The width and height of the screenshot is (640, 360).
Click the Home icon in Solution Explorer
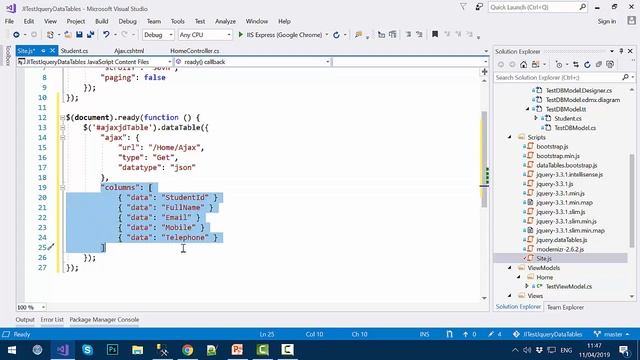pos(523,64)
